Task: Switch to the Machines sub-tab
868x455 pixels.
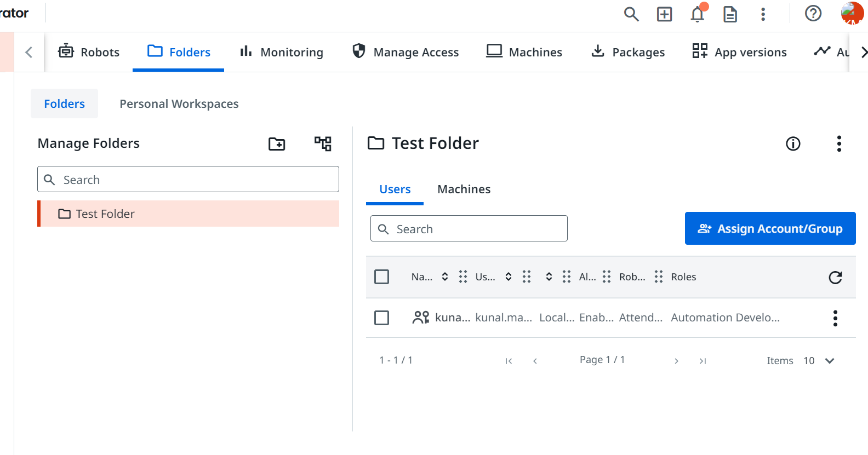Action: [x=464, y=189]
